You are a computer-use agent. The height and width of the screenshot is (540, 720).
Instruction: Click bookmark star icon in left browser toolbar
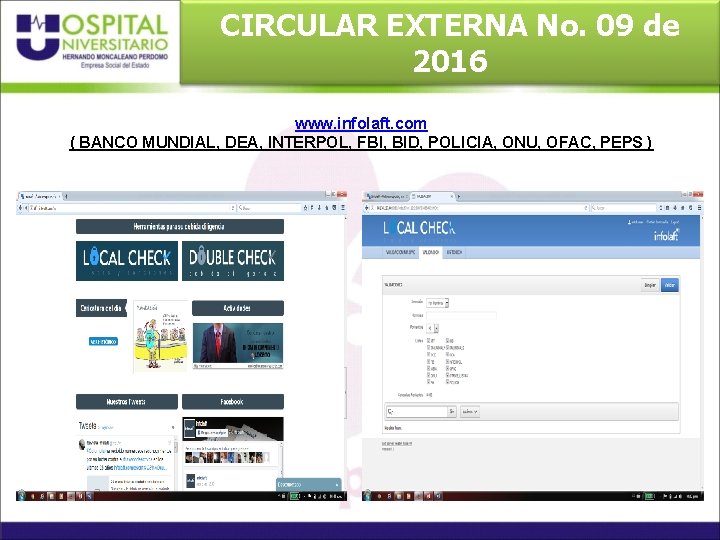(305, 208)
